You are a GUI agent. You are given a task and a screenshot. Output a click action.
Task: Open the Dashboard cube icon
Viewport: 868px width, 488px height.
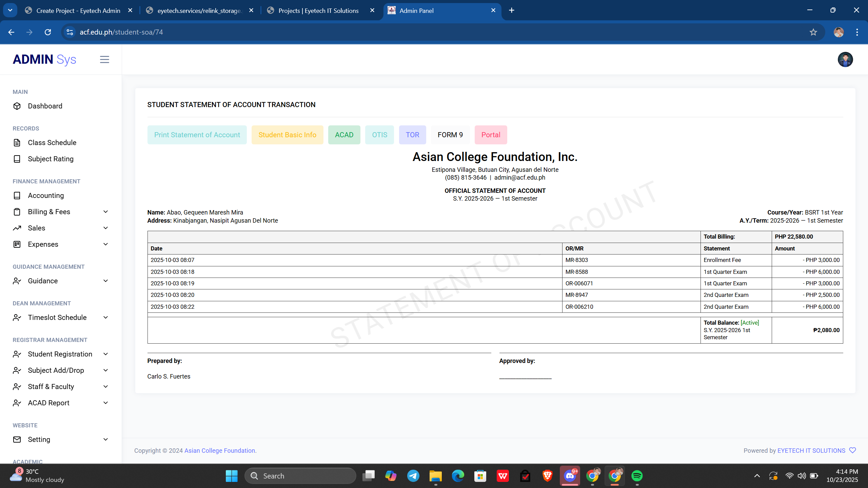point(17,106)
